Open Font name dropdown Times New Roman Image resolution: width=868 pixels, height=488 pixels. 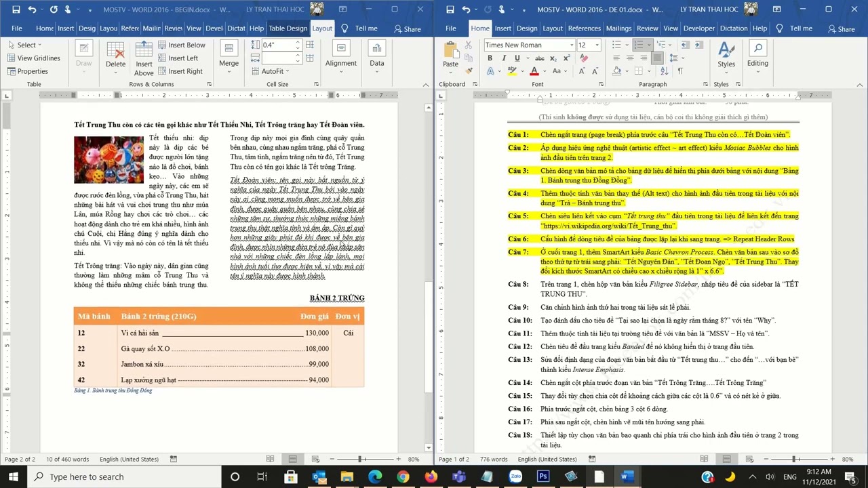[572, 45]
